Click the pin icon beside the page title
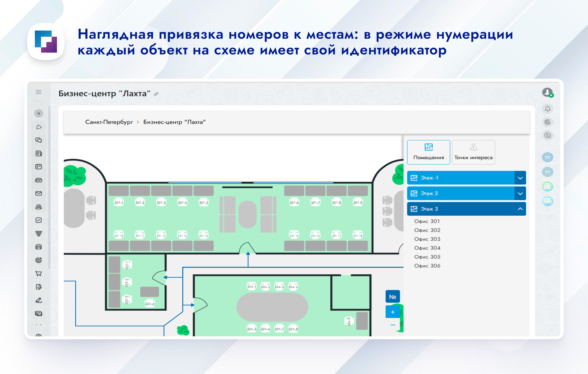Image resolution: width=588 pixels, height=374 pixels. (156, 94)
